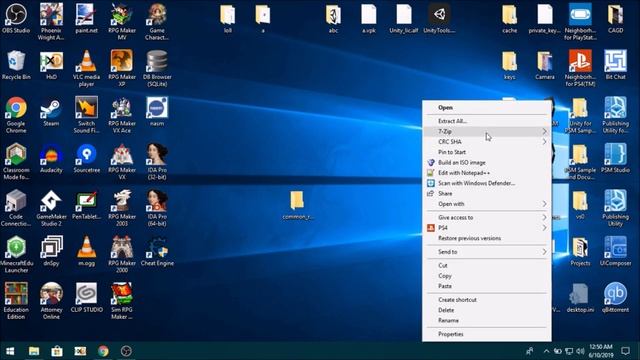Image resolution: width=640 pixels, height=360 pixels.
Task: Select the CLIP STUDIO desktop icon
Action: click(87, 298)
